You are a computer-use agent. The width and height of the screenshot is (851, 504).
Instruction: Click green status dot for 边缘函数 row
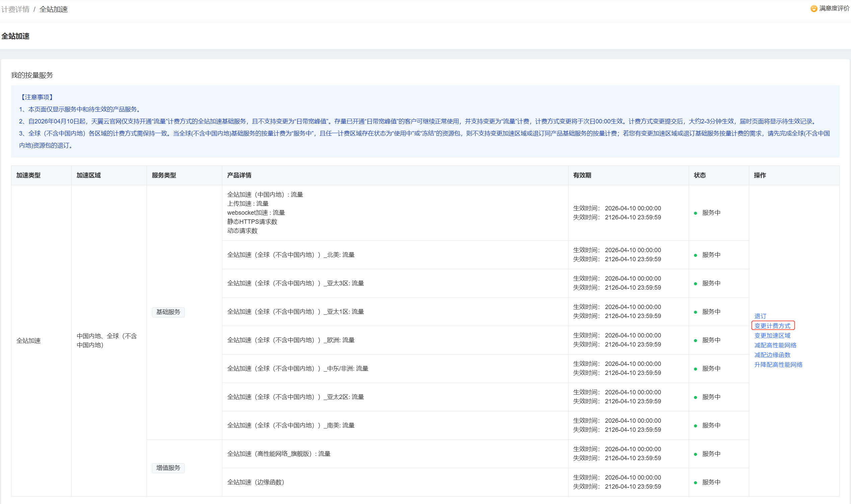point(695,483)
